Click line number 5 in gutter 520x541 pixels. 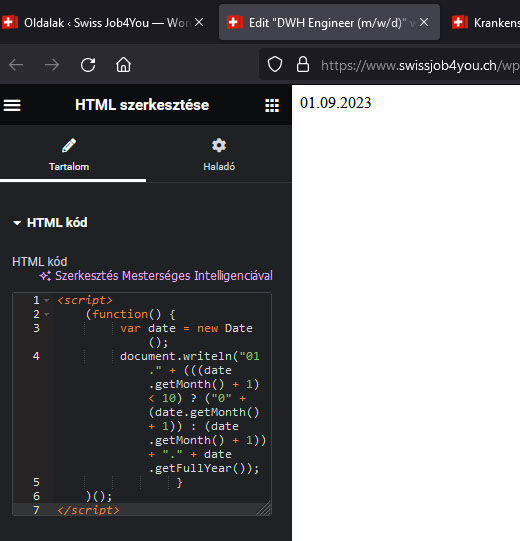[37, 482]
